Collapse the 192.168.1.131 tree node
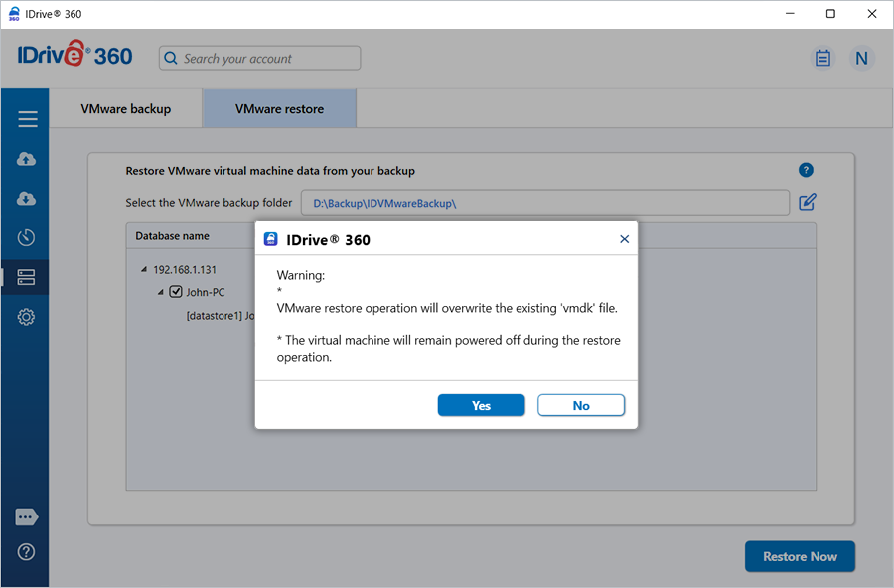This screenshot has height=588, width=894. point(143,269)
